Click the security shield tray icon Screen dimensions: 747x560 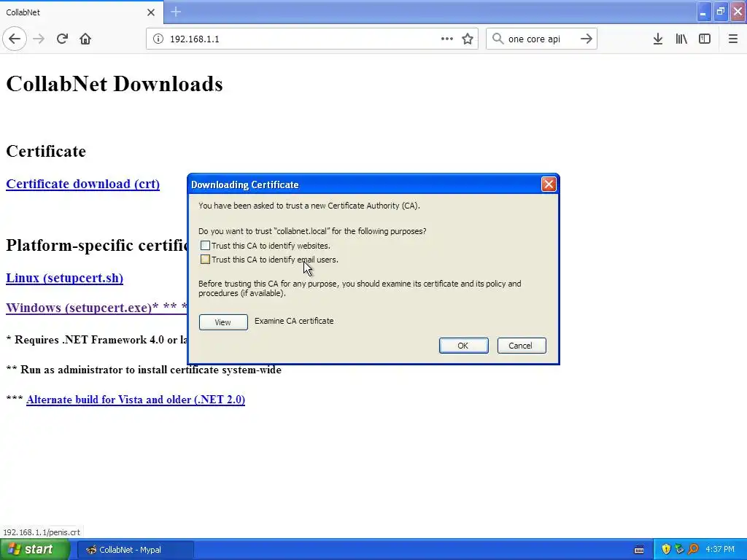[x=666, y=550]
